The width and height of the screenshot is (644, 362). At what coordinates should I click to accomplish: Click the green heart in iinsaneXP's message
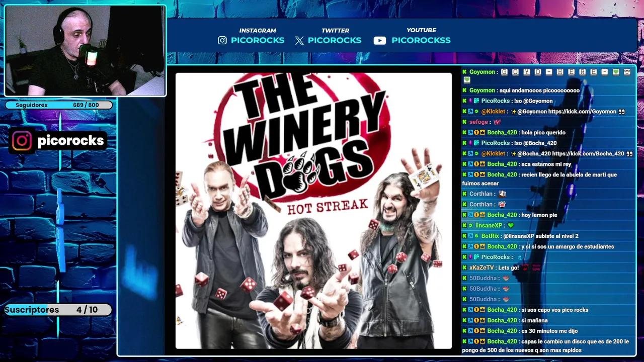(x=511, y=226)
